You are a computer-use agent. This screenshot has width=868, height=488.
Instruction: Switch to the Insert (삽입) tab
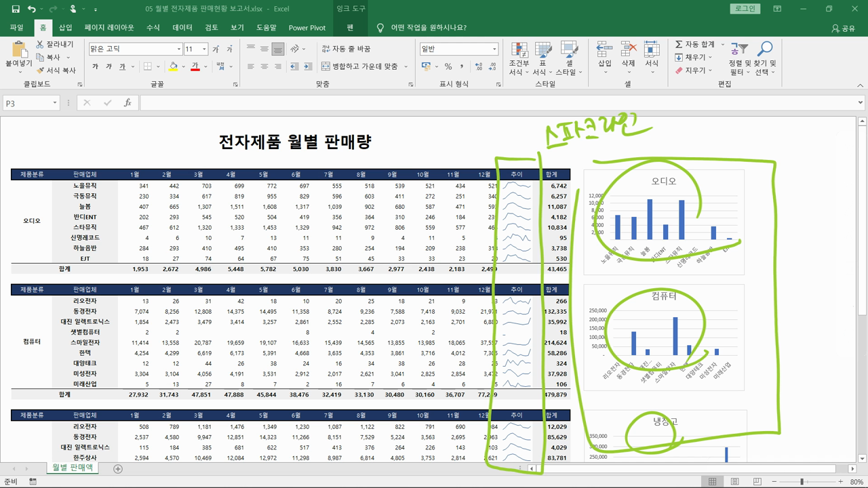[65, 28]
